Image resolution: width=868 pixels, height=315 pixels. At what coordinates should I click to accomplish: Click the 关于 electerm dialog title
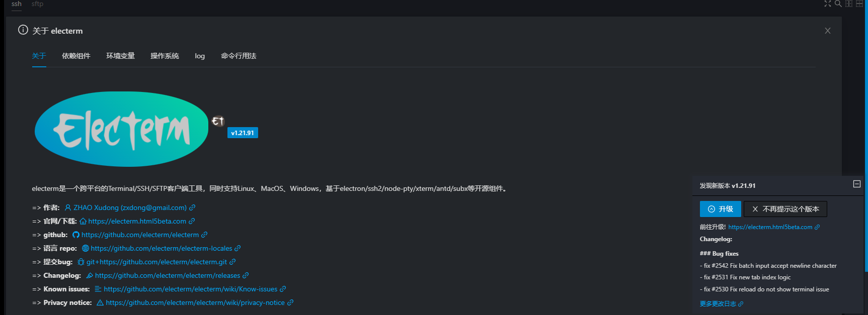(x=57, y=31)
